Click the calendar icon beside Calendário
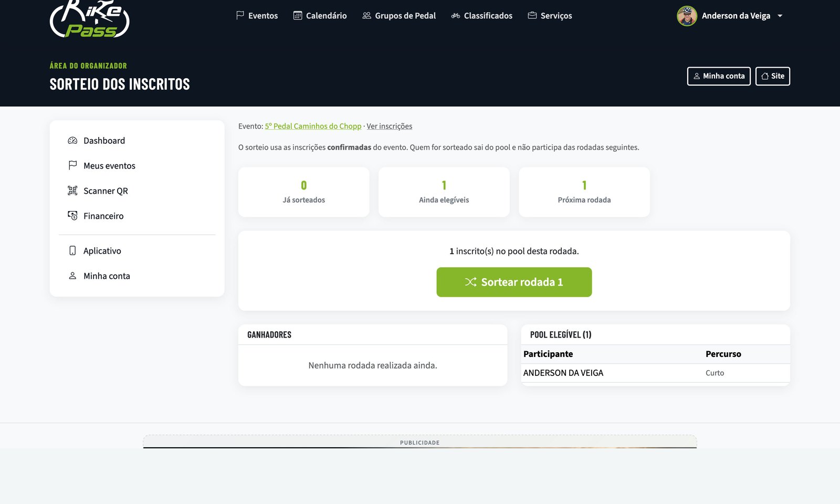The width and height of the screenshot is (840, 504). pyautogui.click(x=298, y=16)
